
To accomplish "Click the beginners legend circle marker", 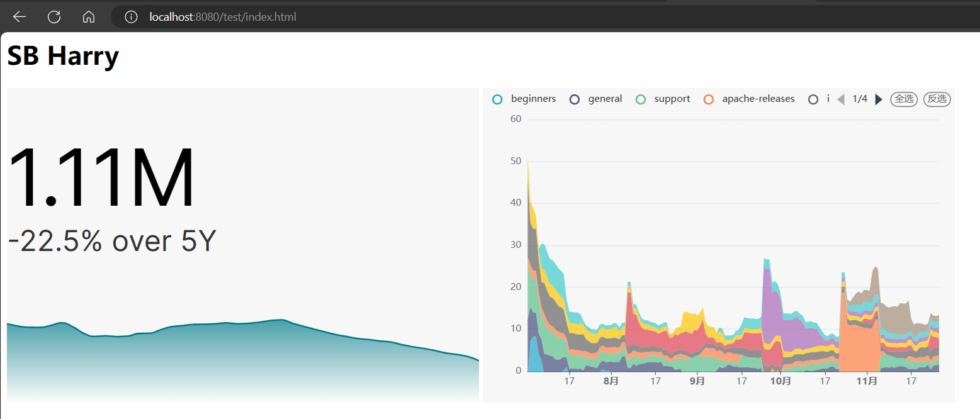I will (x=498, y=99).
